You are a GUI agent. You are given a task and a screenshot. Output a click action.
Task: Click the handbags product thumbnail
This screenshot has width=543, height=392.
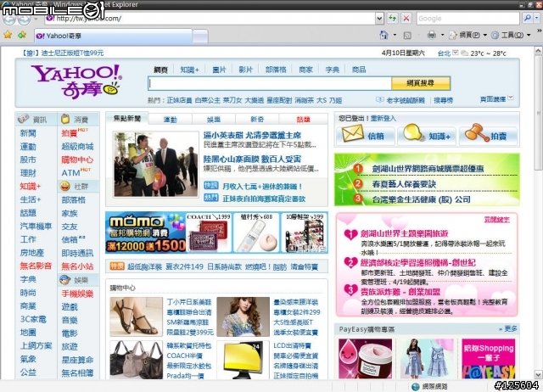(x=136, y=360)
